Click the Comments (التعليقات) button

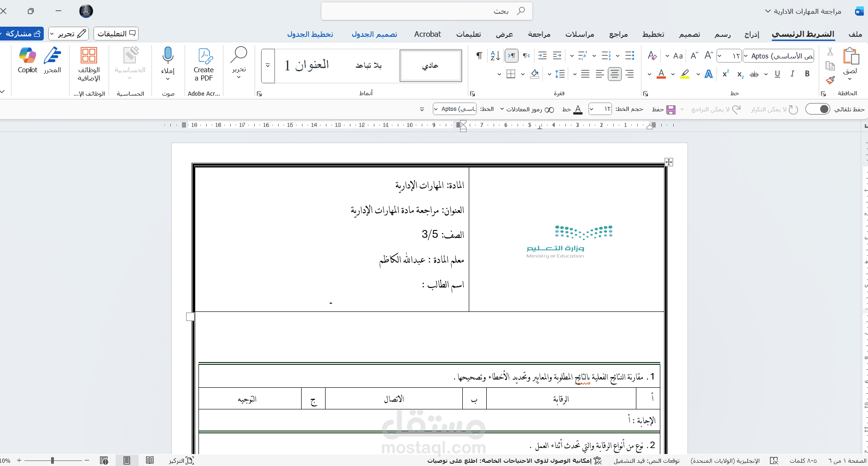(x=116, y=34)
